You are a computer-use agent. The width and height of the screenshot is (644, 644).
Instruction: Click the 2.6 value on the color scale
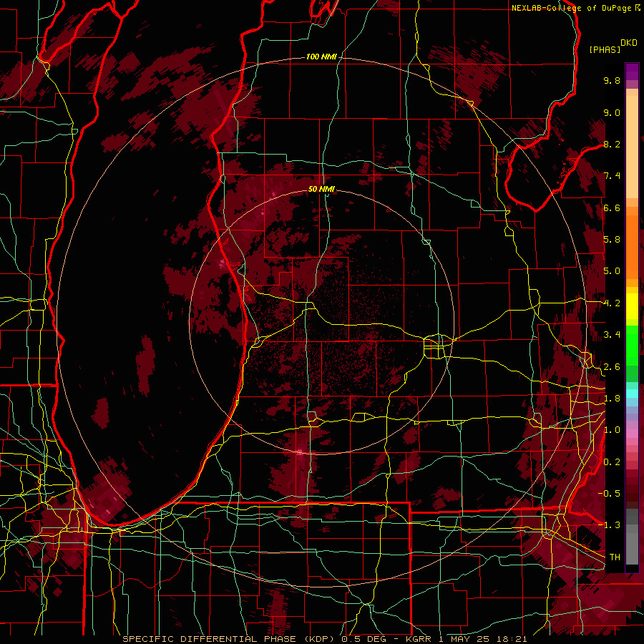[612, 367]
